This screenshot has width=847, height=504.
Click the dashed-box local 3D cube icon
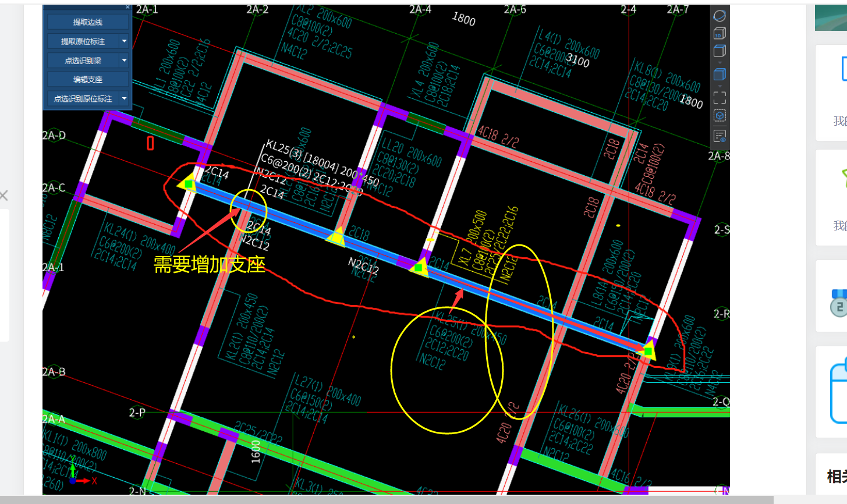[720, 115]
